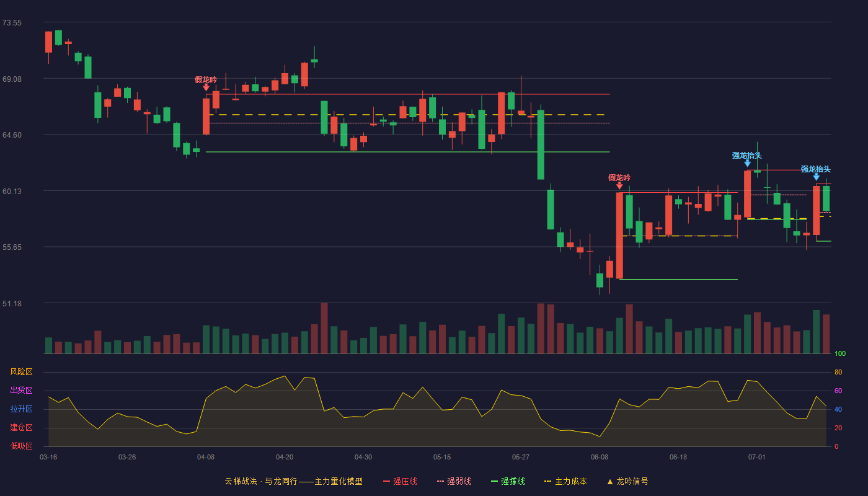Click the first 强龙抬头 blue arrow marker
Screen dimensions: 868x496
pos(747,163)
